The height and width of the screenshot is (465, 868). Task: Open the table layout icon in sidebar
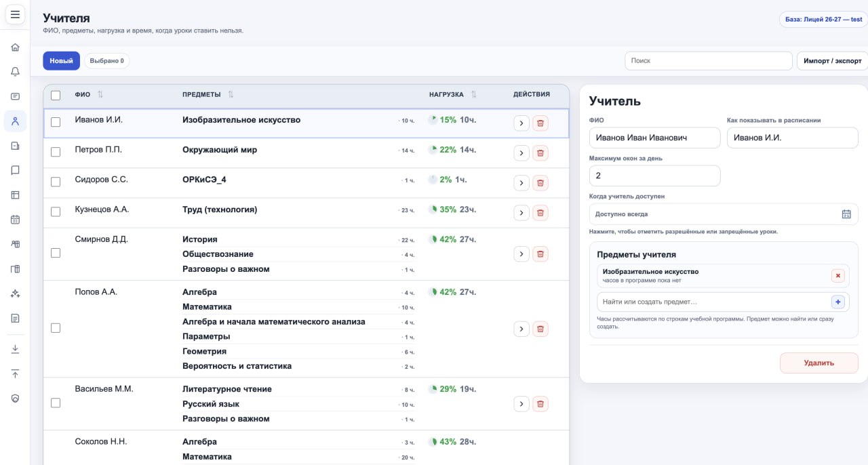click(x=15, y=195)
